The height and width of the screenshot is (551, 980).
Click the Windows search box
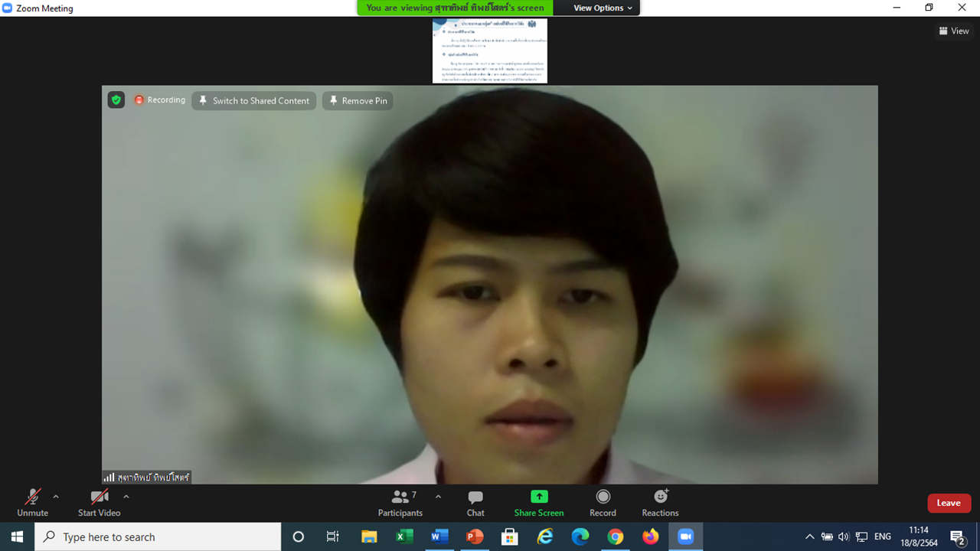tap(158, 537)
